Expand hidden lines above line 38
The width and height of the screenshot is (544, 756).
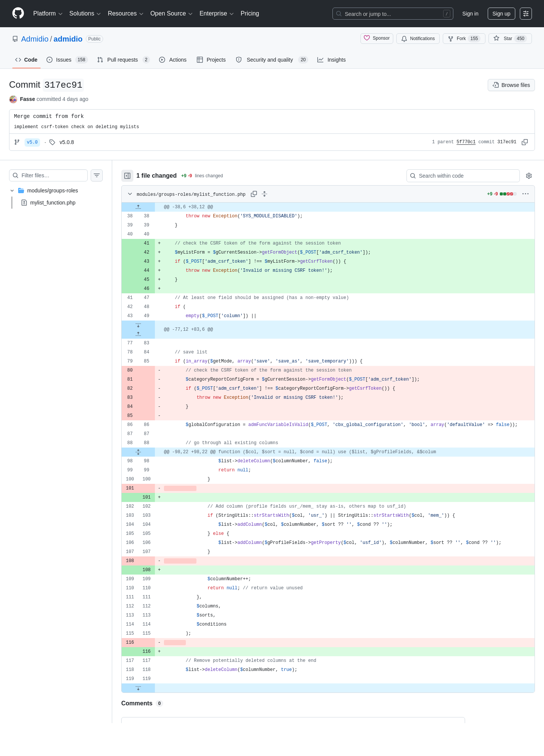coord(138,207)
